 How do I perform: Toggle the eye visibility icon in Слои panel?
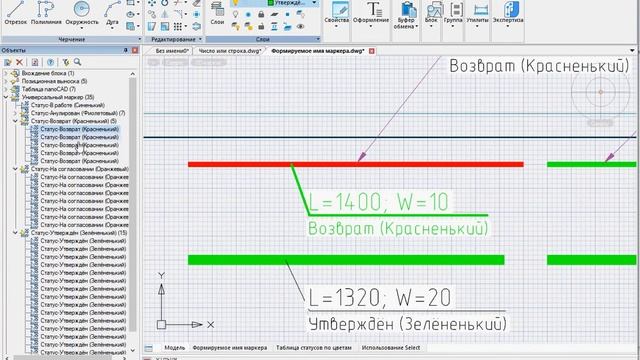[x=300, y=27]
